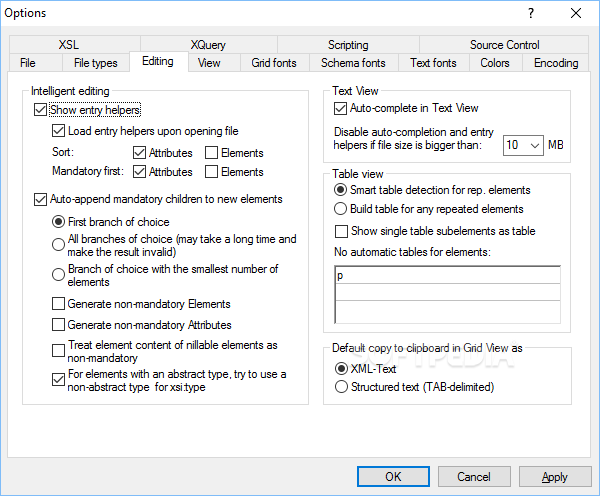Image resolution: width=600 pixels, height=496 pixels.
Task: Switch to the Scripting tab
Action: (348, 45)
